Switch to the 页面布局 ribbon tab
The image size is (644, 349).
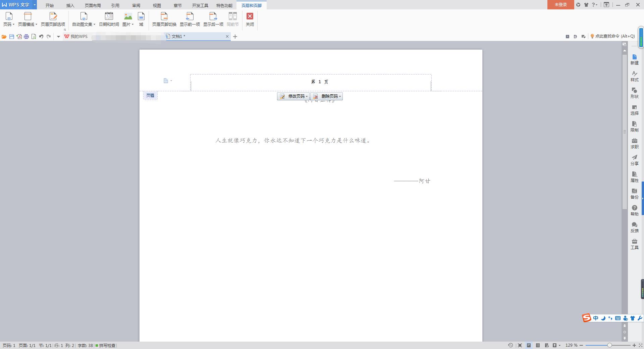pos(93,5)
